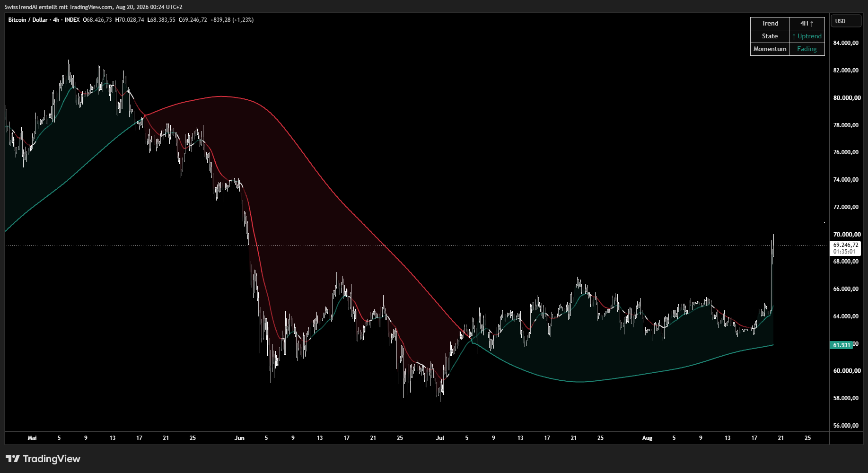This screenshot has width=868, height=473.
Task: Click the bar countdown timer 01:35:01
Action: (x=844, y=252)
